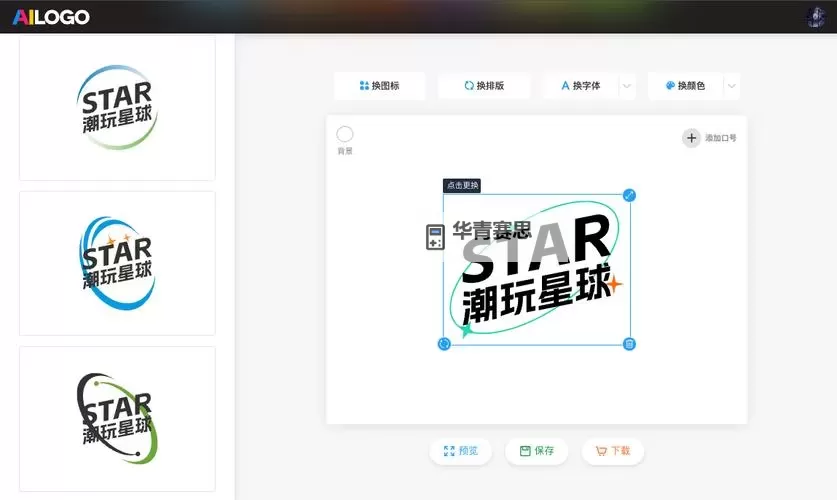Screen dimensions: 837x500
Task: Select the green-blue gradient ring logo thumbnail
Action: point(117,108)
